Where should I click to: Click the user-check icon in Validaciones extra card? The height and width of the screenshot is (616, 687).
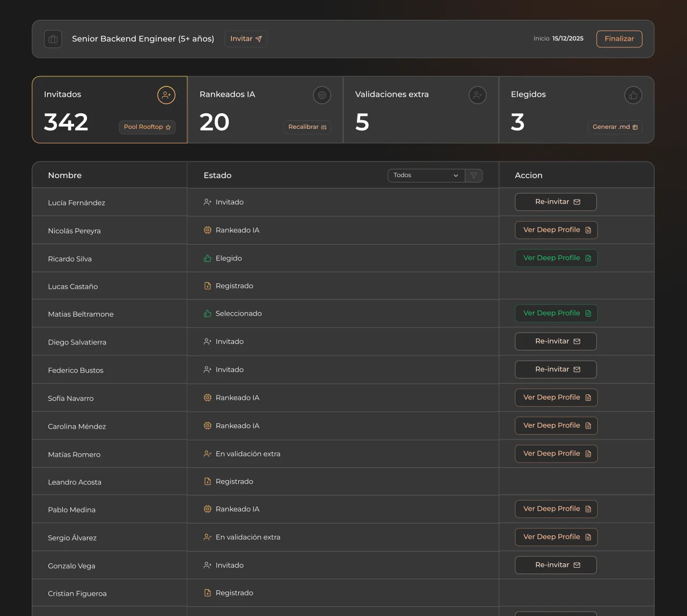coord(478,95)
